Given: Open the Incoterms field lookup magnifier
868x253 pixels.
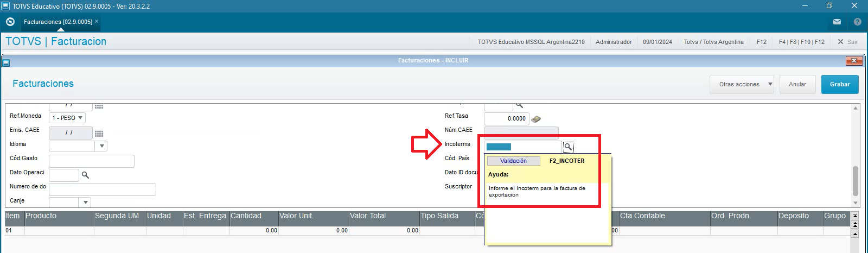Looking at the screenshot, I should pyautogui.click(x=568, y=147).
